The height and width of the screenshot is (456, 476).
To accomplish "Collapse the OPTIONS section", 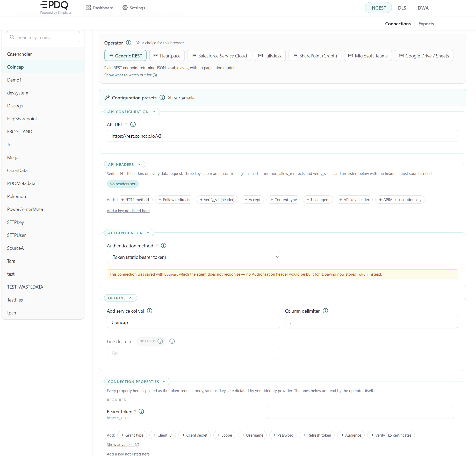I will click(x=120, y=298).
